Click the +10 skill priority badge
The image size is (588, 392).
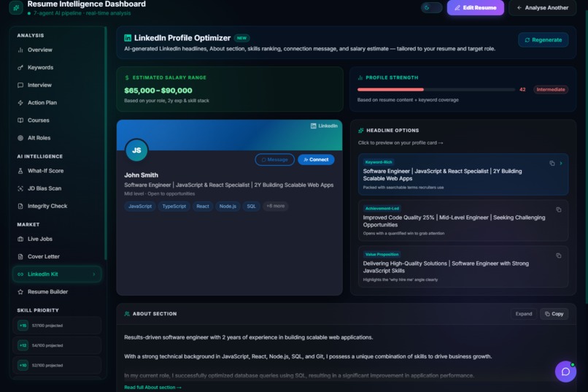pyautogui.click(x=23, y=366)
